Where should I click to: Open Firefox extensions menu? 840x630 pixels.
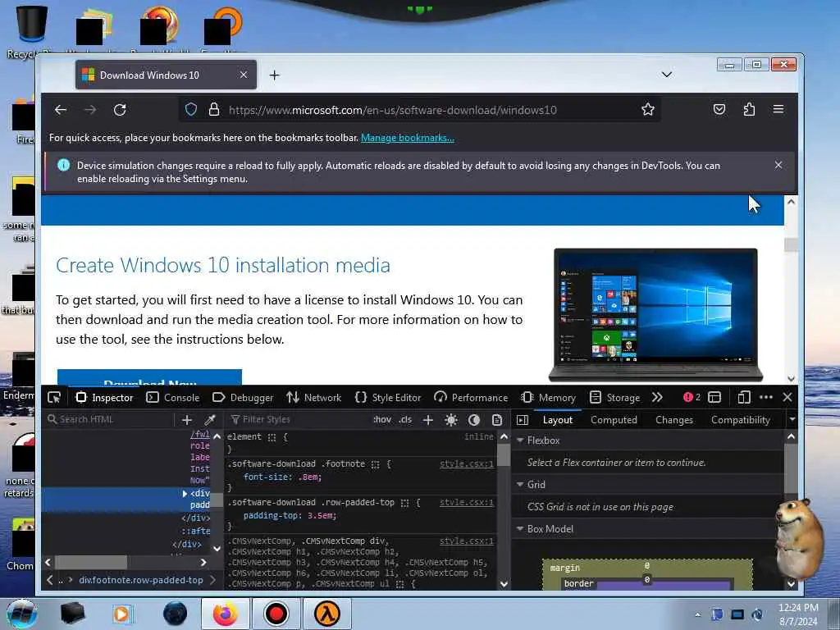tap(749, 110)
